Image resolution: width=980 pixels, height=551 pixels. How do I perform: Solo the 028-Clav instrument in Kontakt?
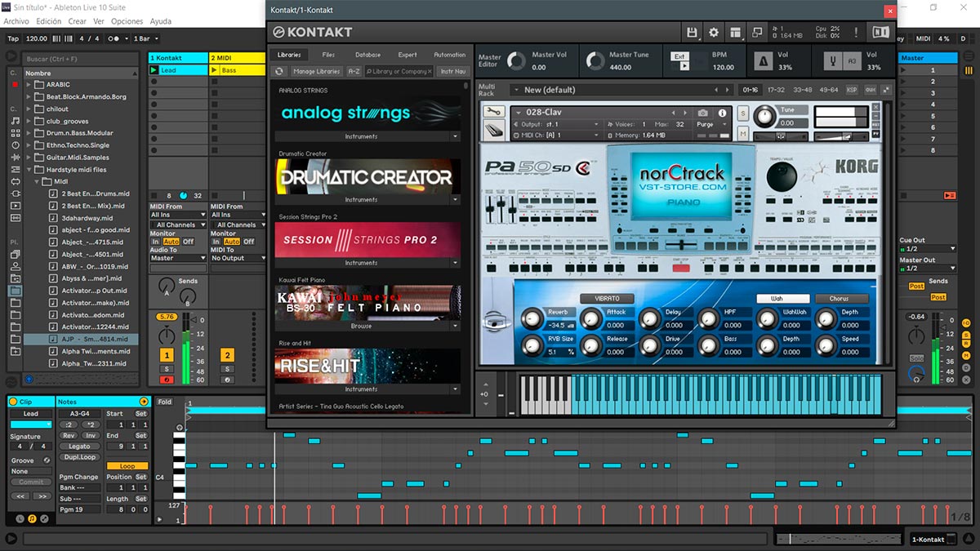point(743,113)
